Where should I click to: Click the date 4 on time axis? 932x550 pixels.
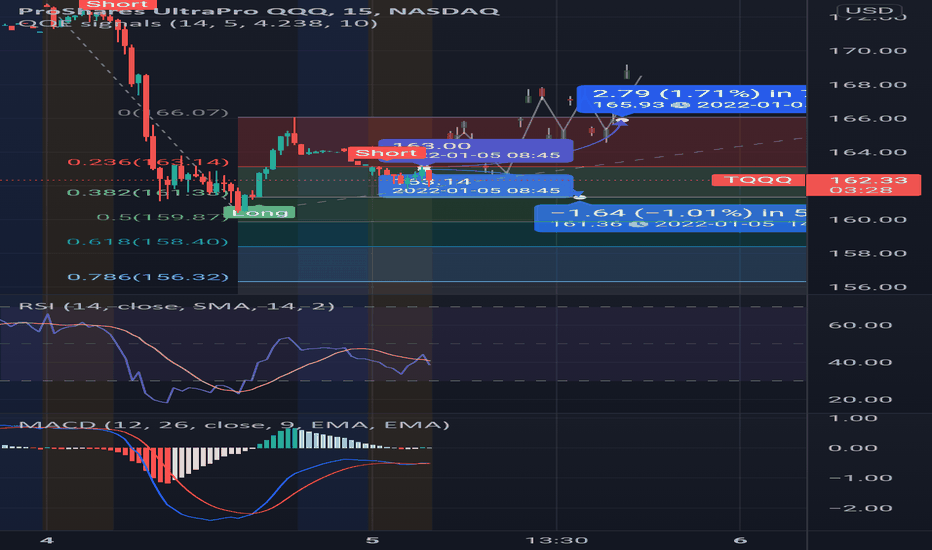(x=46, y=540)
